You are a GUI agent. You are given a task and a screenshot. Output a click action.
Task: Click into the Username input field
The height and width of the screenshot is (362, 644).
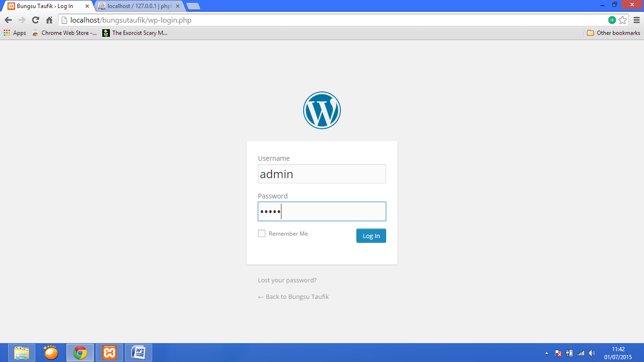click(322, 174)
